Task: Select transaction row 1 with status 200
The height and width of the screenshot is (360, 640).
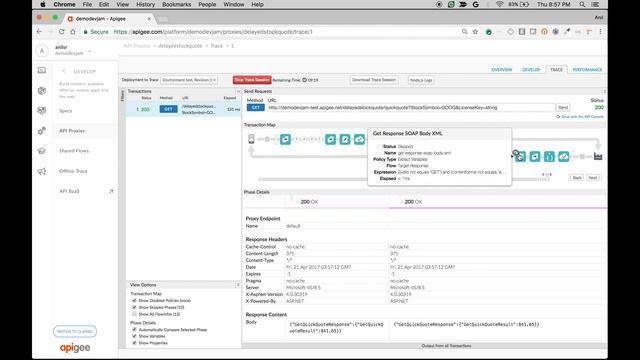Action: tap(183, 109)
